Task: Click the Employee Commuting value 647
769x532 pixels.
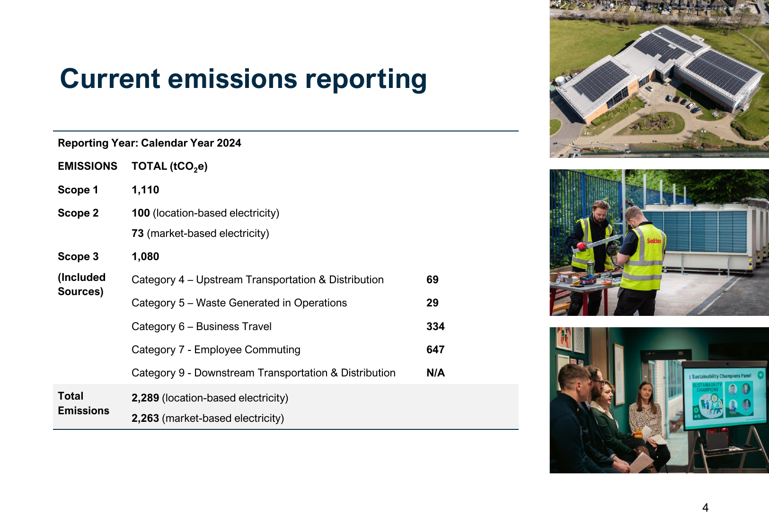Action: 435,349
